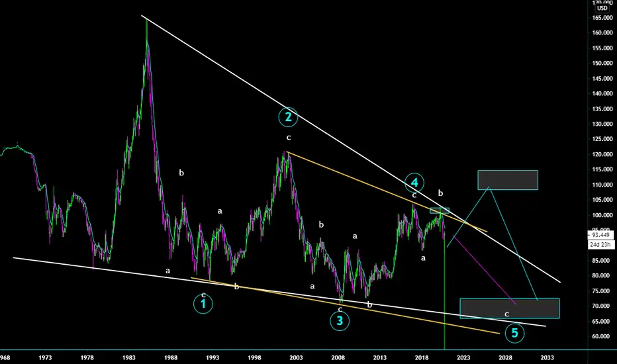The image size is (617, 364).
Task: Click the 110.000 price axis label
Action: point(602,185)
